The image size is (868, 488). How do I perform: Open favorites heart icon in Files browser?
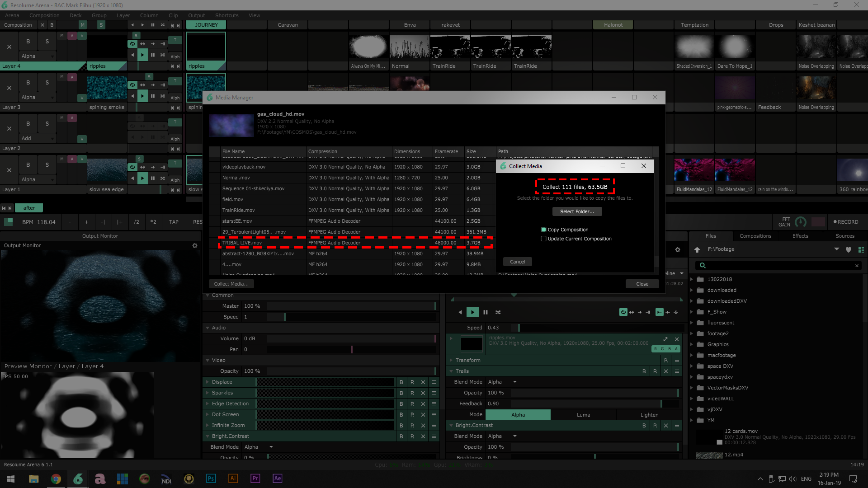849,249
